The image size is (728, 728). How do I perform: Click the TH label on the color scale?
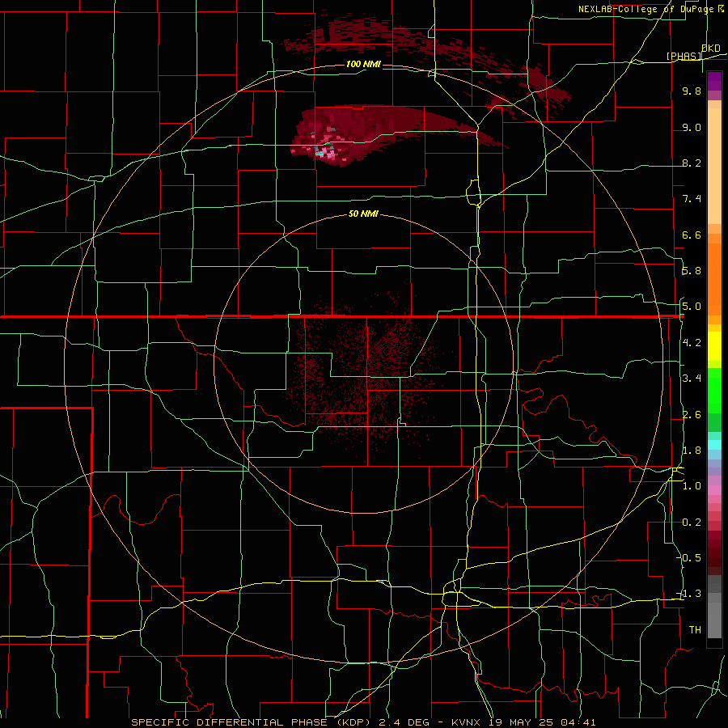tap(695, 630)
